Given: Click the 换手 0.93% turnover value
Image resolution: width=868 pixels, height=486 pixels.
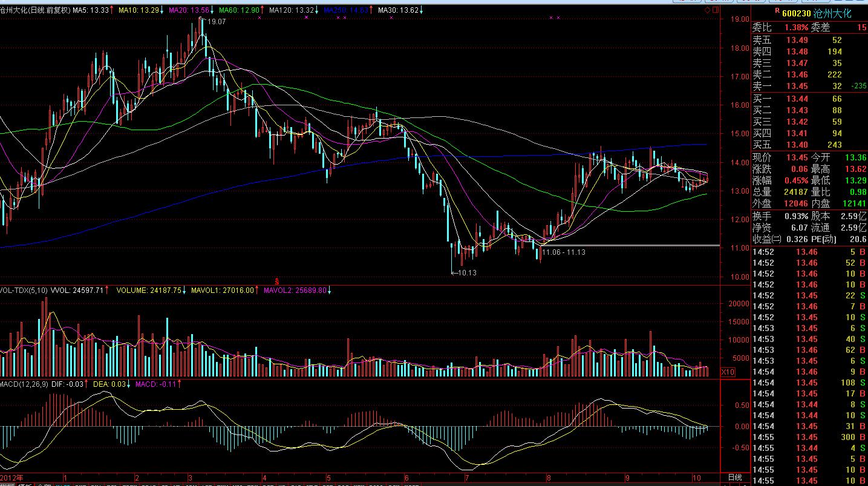Looking at the screenshot, I should pyautogui.click(x=797, y=216).
